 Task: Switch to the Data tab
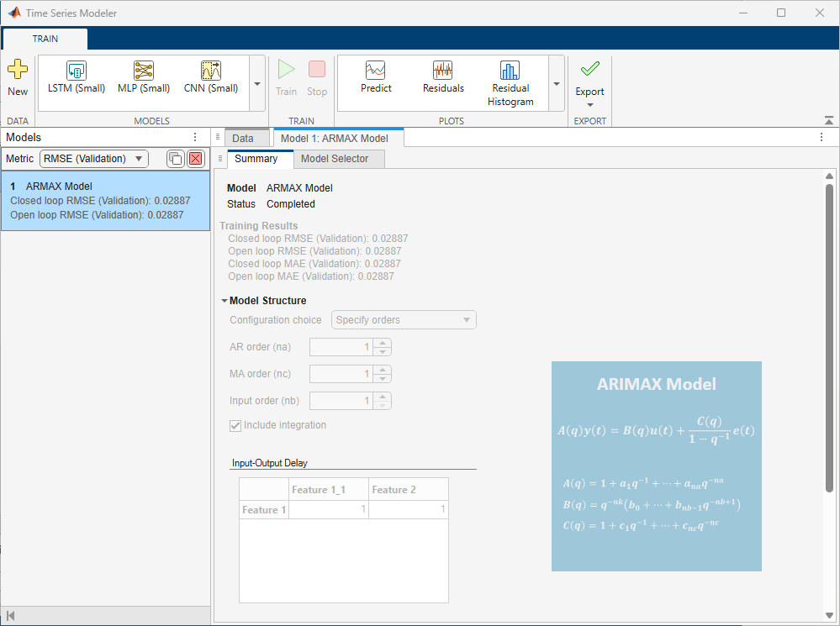coord(243,138)
